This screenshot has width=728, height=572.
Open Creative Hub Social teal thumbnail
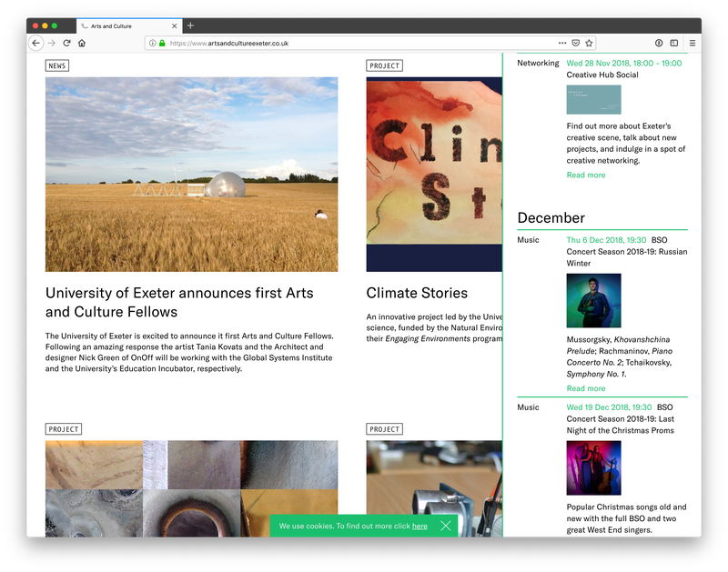(594, 100)
